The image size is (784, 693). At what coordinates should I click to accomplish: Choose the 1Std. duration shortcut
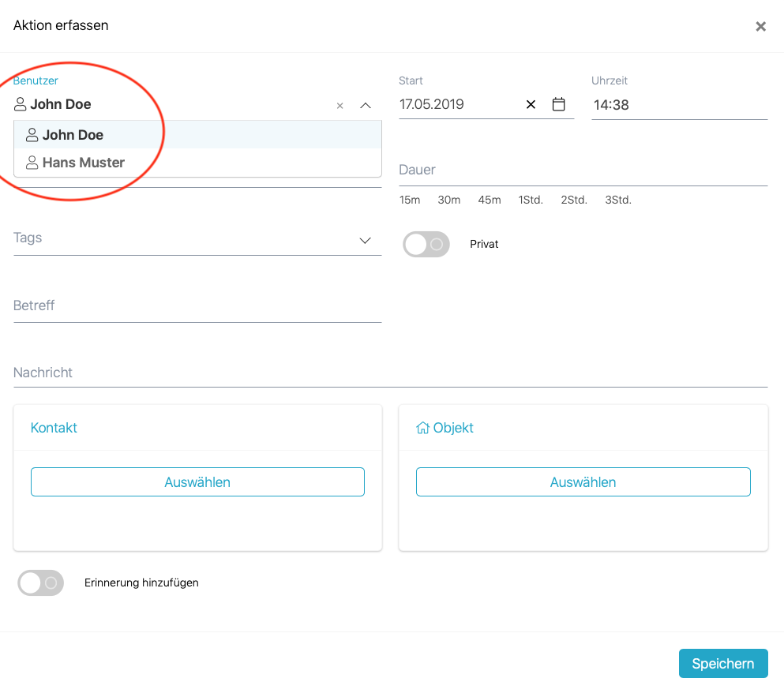pos(531,200)
